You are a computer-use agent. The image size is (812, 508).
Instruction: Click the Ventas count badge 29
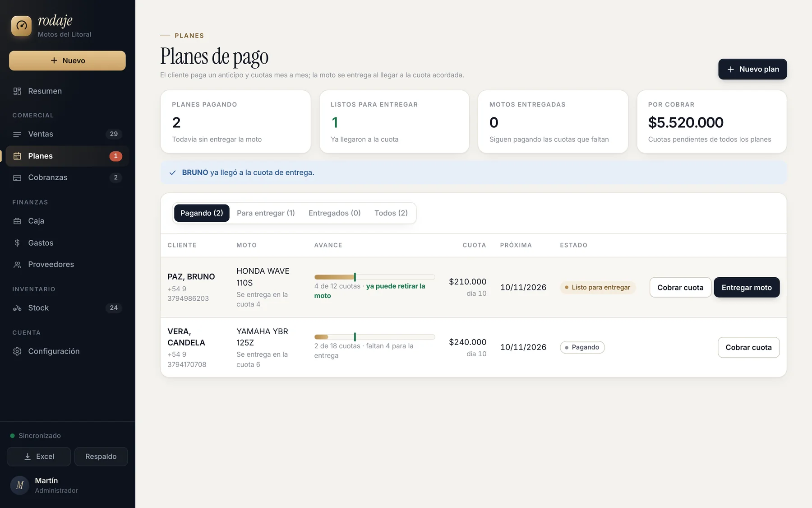[x=114, y=134]
